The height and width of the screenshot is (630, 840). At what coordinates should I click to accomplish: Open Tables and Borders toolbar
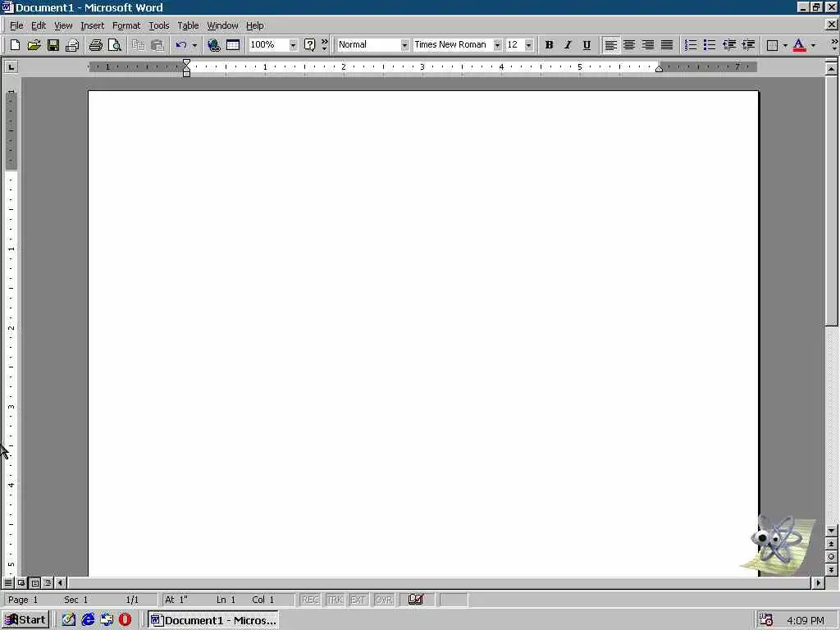pyautogui.click(x=232, y=45)
